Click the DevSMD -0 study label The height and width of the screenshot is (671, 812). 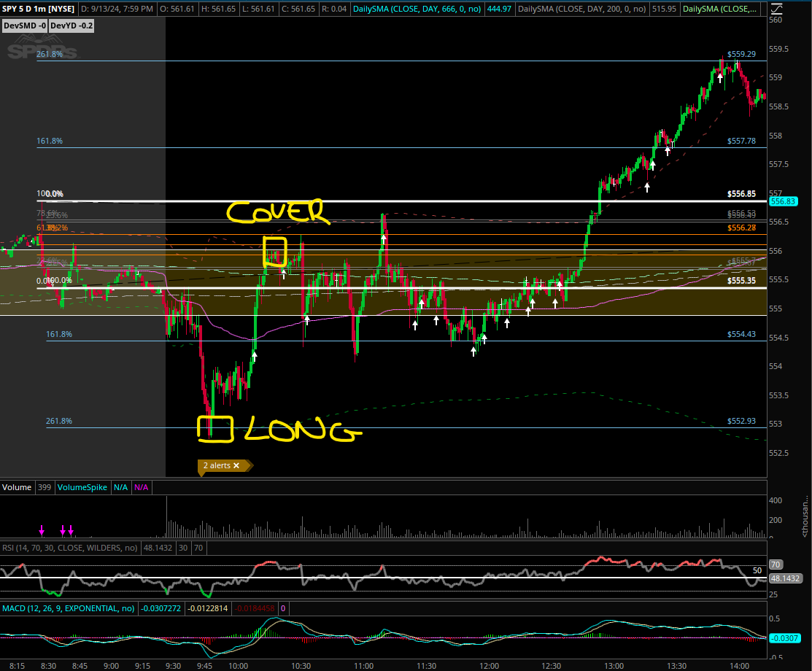pos(24,26)
